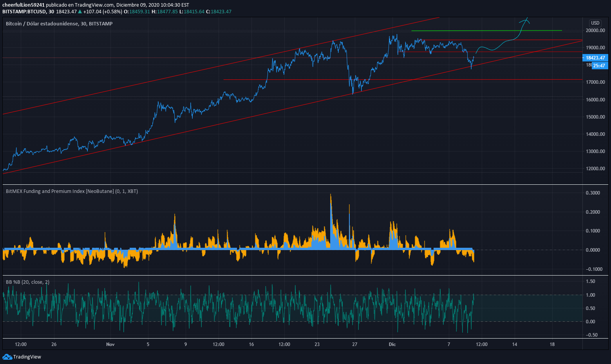The width and height of the screenshot is (611, 364).
Task: Click the O:18459.31 open value
Action: (137, 12)
